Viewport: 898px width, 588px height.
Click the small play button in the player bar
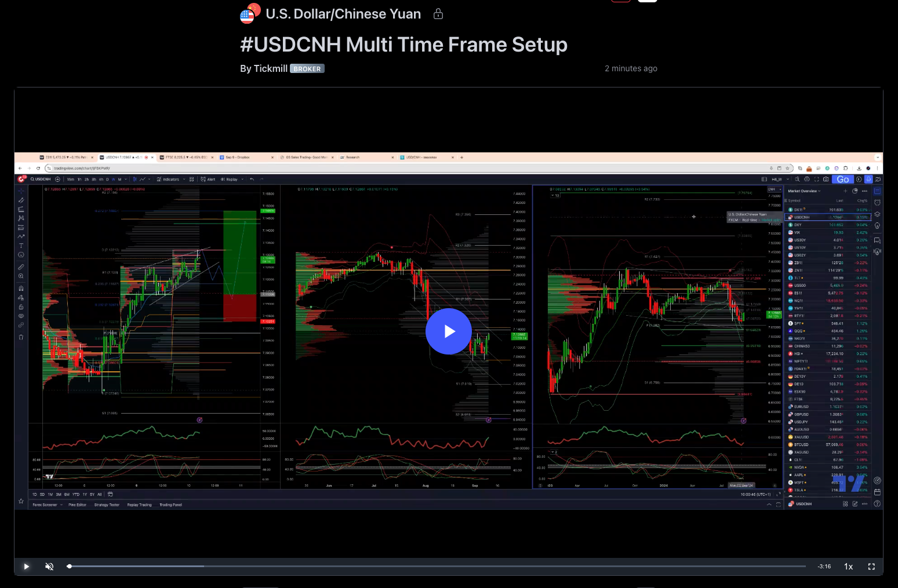[26, 567]
